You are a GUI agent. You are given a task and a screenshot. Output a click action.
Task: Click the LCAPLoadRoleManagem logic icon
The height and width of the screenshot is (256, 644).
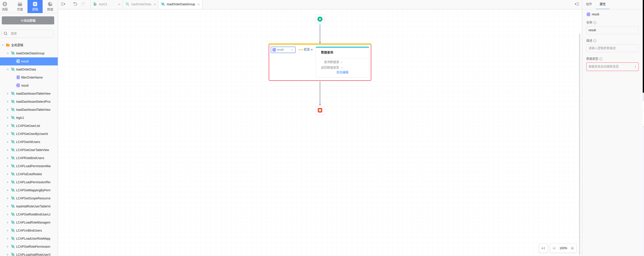pyautogui.click(x=13, y=222)
